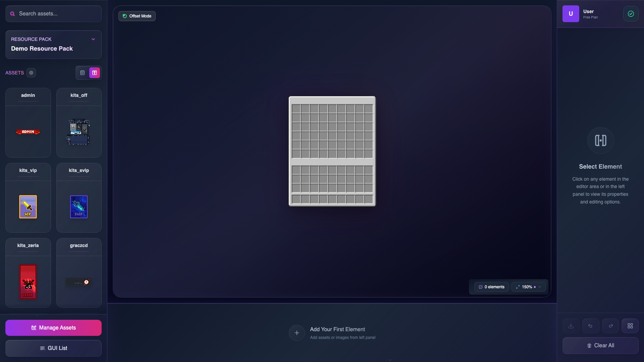Focus the Search assets field
This screenshot has width=644, height=362.
[x=53, y=14]
